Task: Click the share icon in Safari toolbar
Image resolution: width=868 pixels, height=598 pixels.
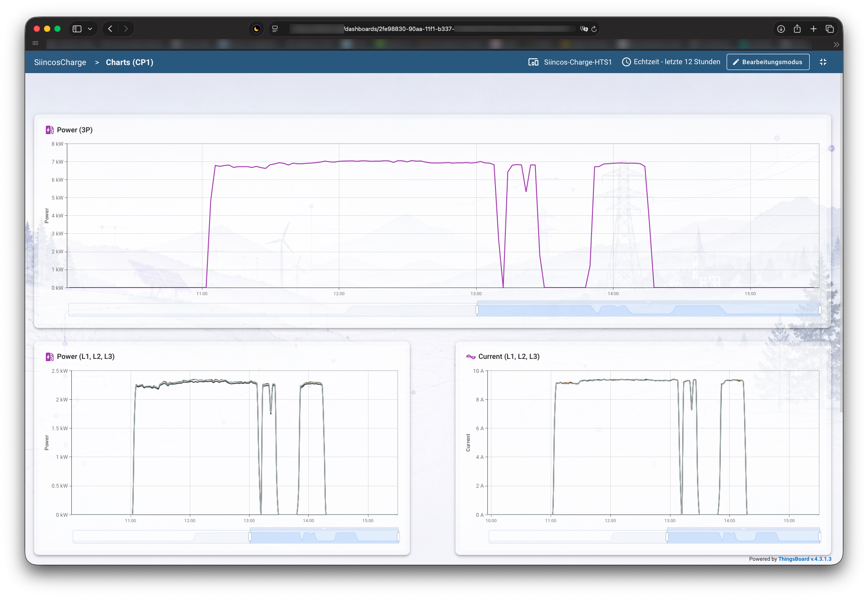Action: coord(797,29)
